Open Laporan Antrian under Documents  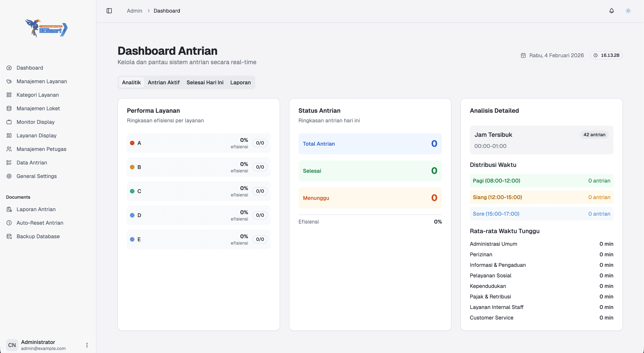(x=36, y=209)
